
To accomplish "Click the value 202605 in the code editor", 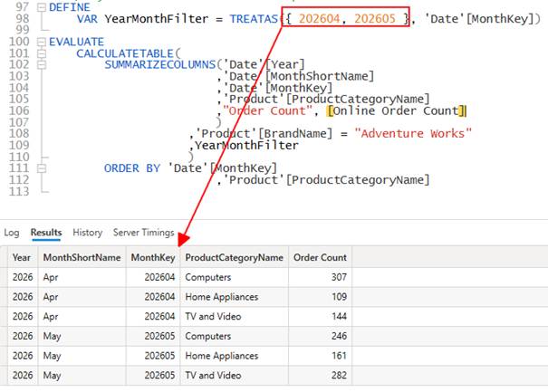I will point(375,19).
